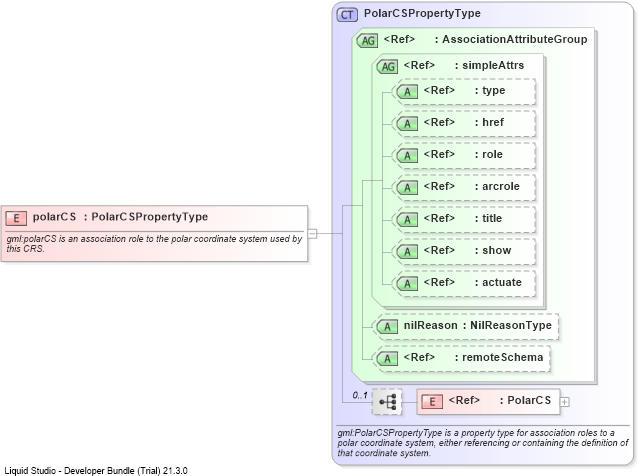Click the A icon of remoteSchema attribute
Screen dimensions: 638x476
387,358
